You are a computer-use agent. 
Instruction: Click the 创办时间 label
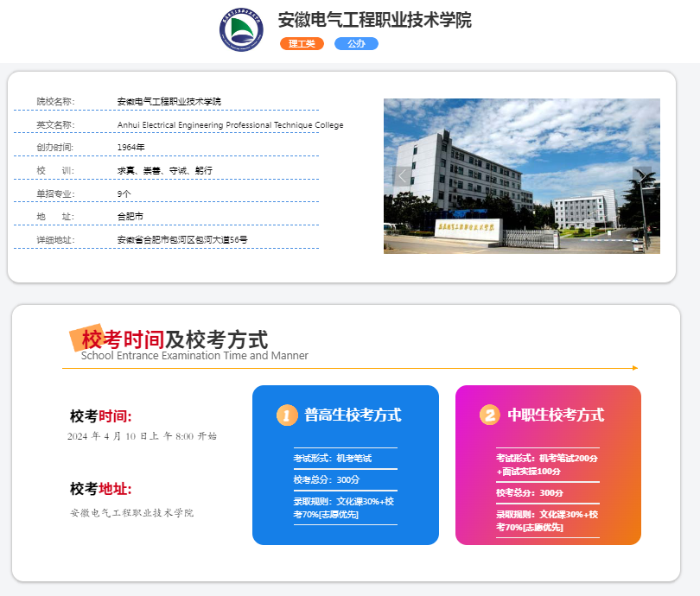coord(55,147)
